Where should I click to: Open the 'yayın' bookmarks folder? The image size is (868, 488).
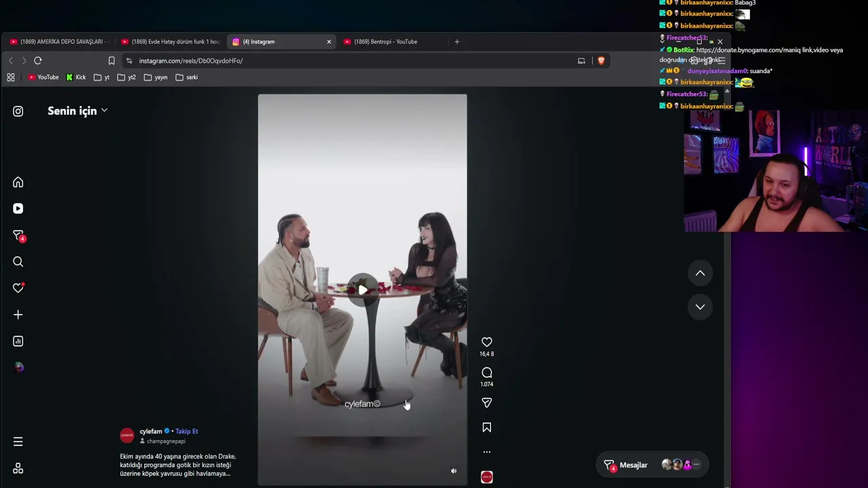tap(156, 77)
